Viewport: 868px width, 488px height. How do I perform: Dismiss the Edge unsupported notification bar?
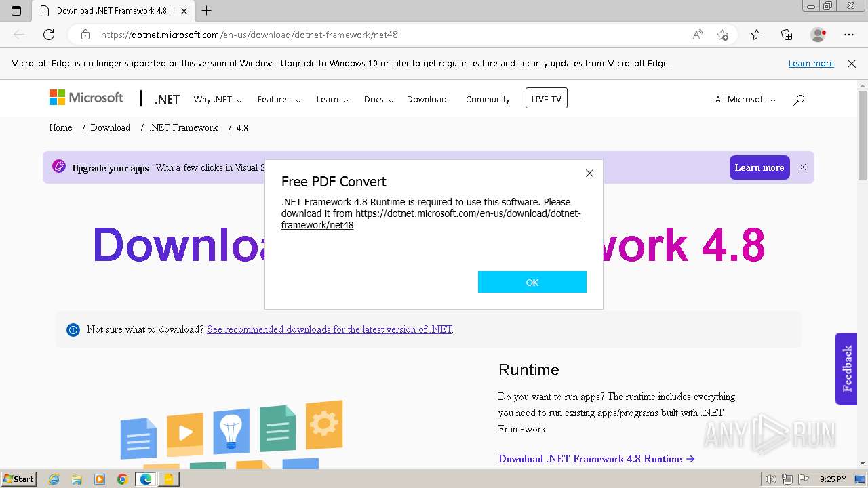852,64
